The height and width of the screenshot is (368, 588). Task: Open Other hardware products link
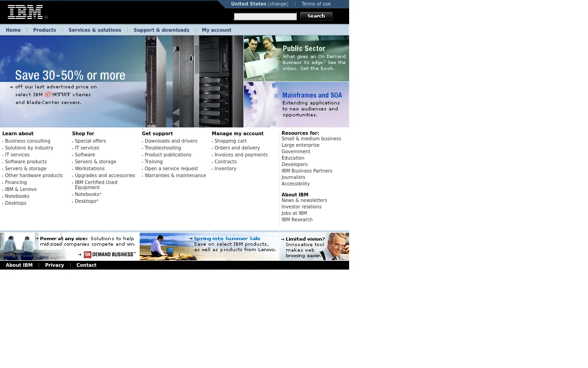point(34,176)
